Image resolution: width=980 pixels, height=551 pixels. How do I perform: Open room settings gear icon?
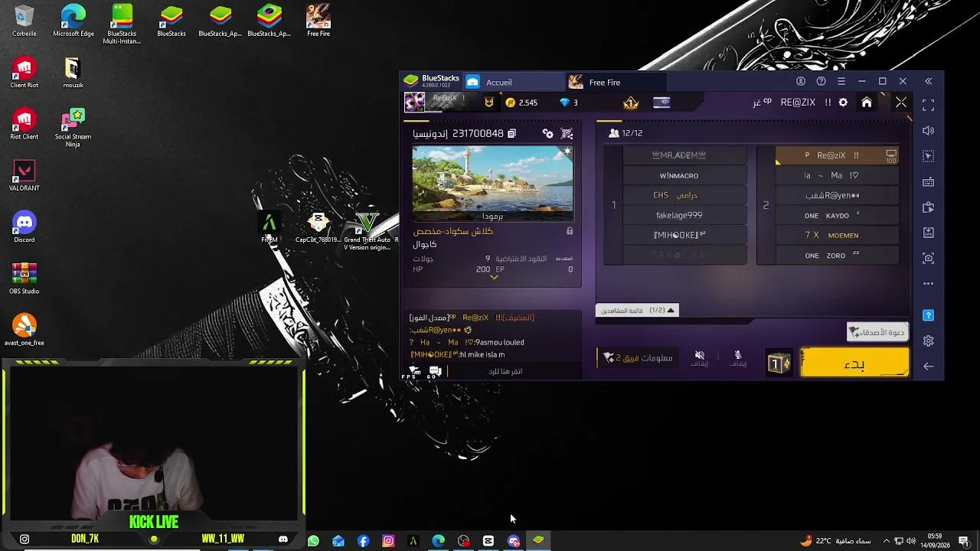coord(548,133)
